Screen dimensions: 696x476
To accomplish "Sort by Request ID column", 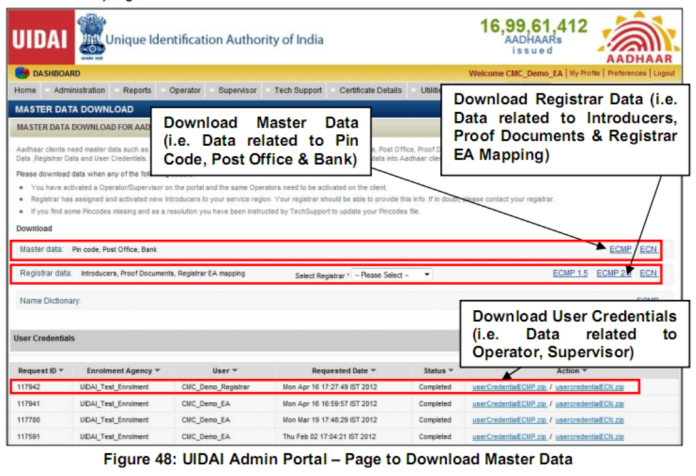I will pos(40,371).
